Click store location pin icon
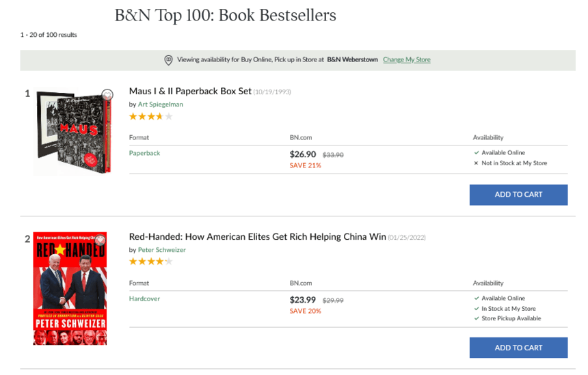The image size is (588, 375). [169, 60]
